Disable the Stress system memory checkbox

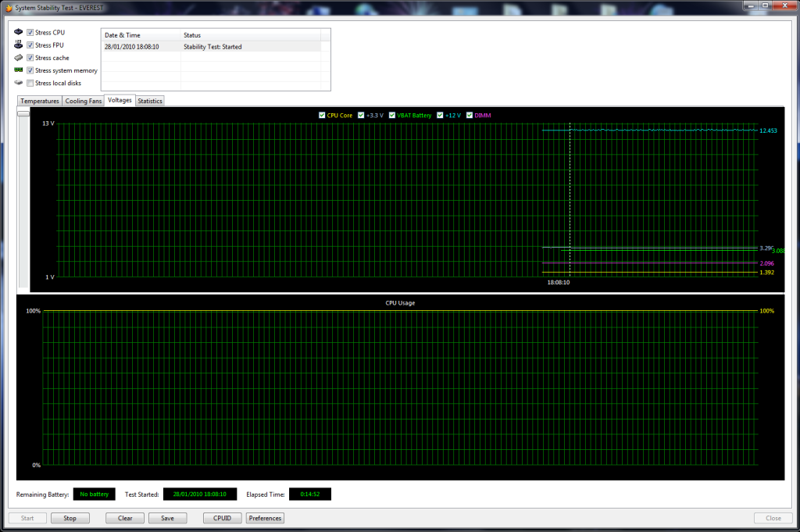[30, 70]
